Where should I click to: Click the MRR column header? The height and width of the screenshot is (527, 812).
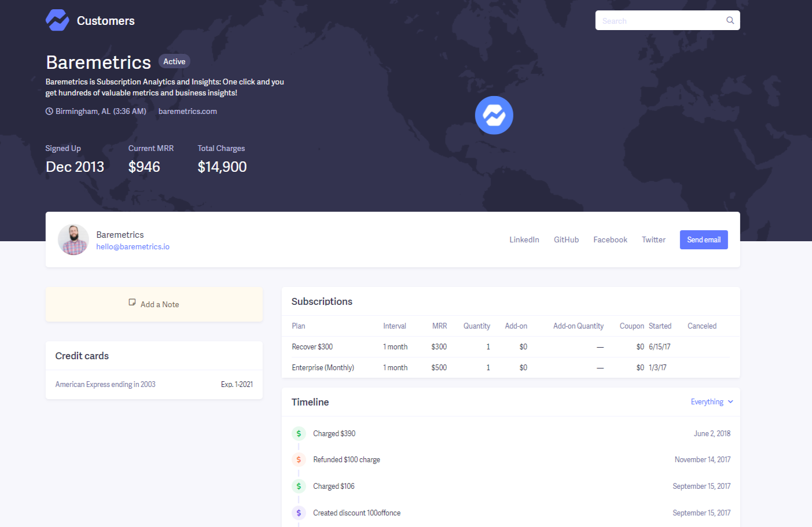(x=439, y=326)
